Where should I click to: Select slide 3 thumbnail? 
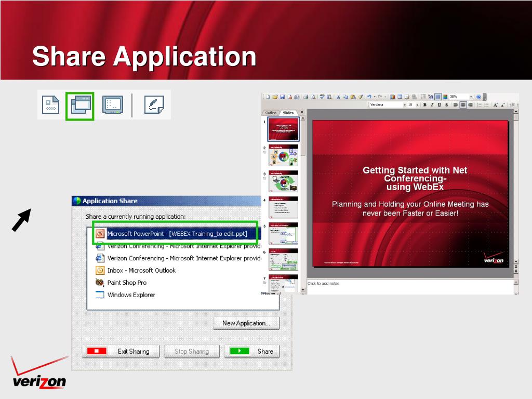point(283,181)
